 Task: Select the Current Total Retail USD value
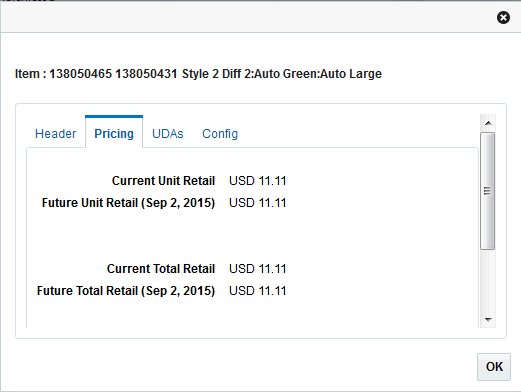(258, 269)
